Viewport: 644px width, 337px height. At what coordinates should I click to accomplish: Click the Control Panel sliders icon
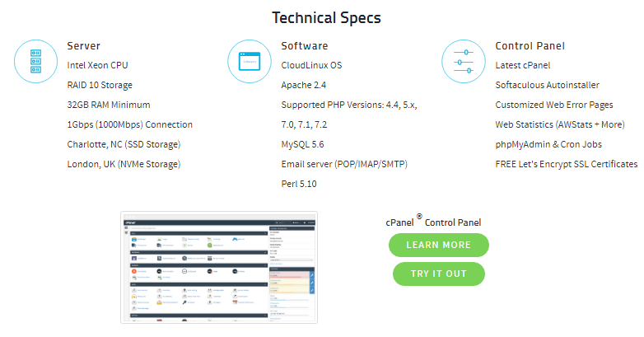(x=464, y=61)
